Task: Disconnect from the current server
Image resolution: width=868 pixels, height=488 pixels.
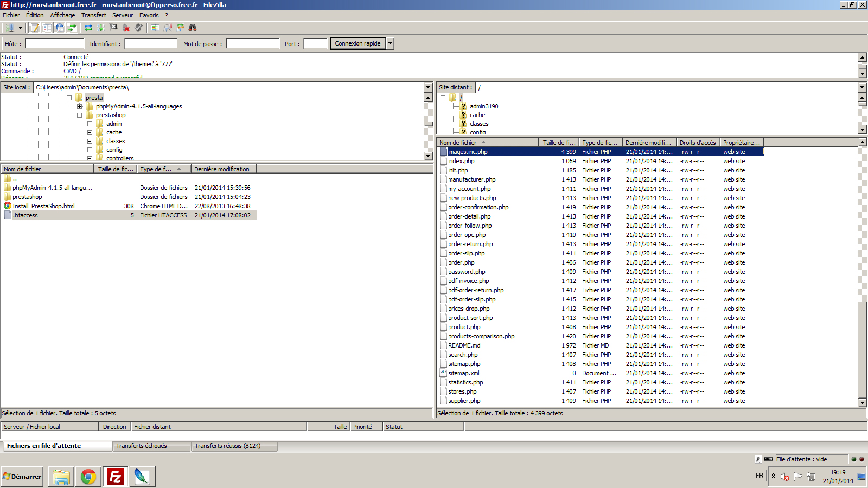Action: (126, 28)
